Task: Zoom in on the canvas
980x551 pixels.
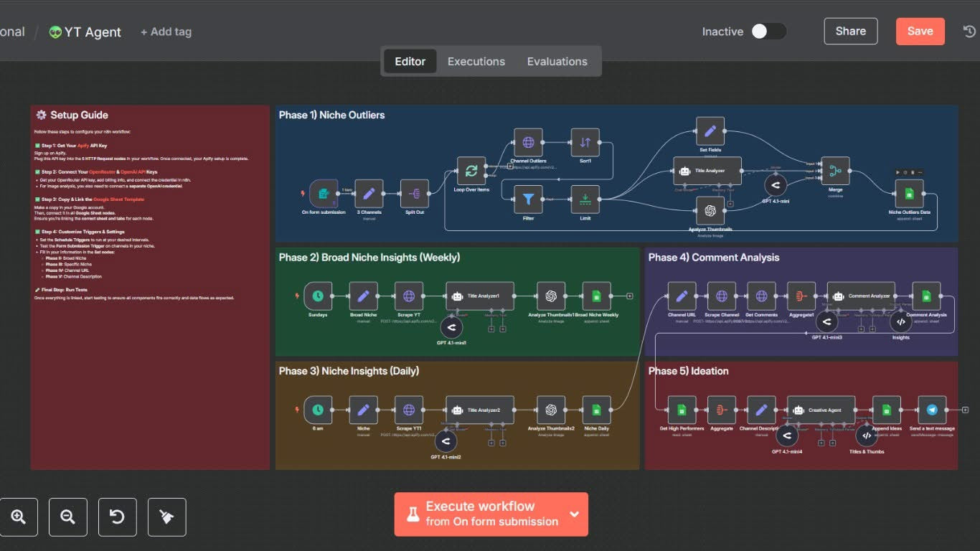Action: [x=19, y=517]
